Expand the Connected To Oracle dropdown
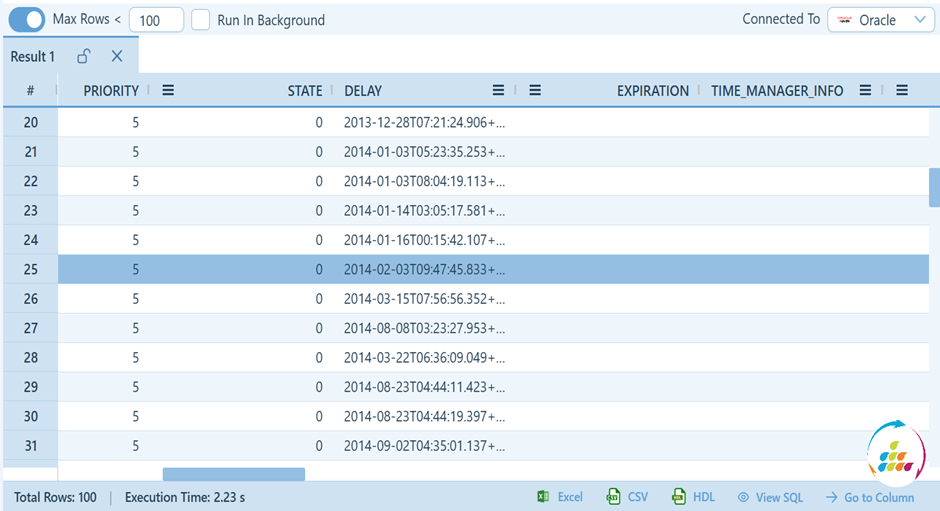Viewport: 940px width, 511px height. 881,20
